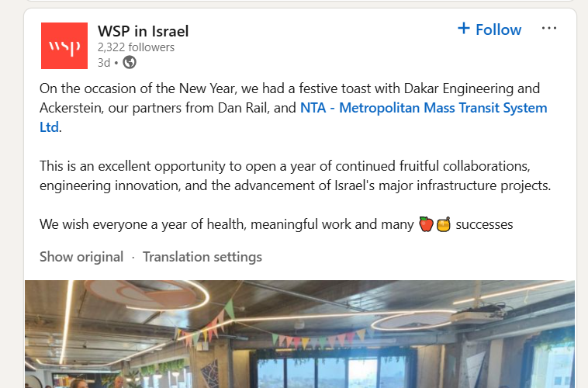Click the Follow button
Viewport: 588px width, 388px height.
[x=498, y=29]
